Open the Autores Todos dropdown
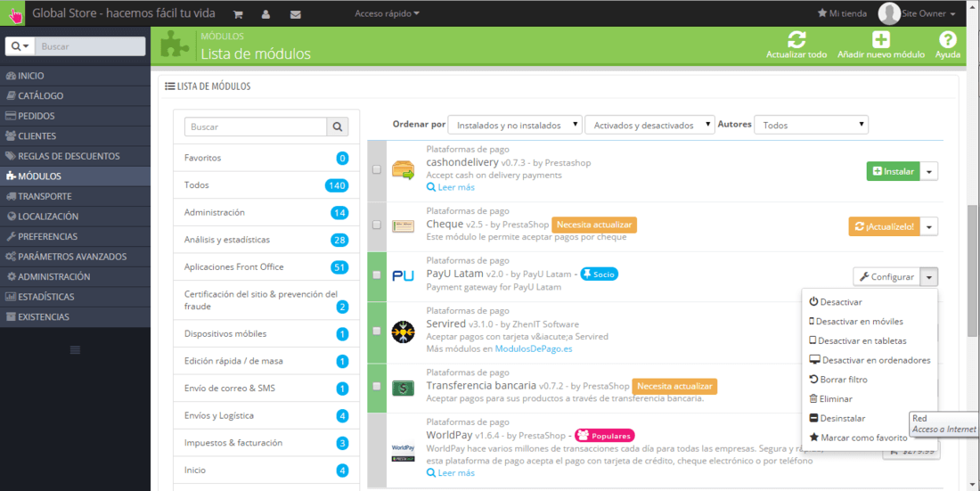This screenshot has width=980, height=491. [x=812, y=125]
